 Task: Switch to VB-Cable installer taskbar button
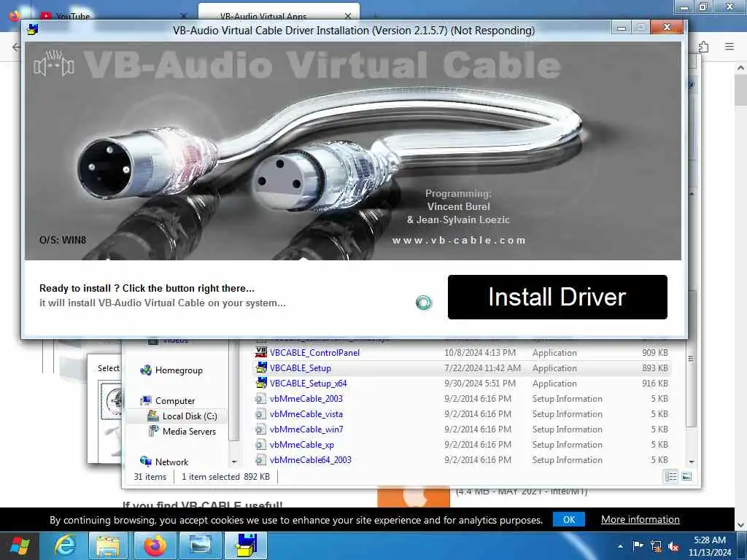click(x=247, y=545)
